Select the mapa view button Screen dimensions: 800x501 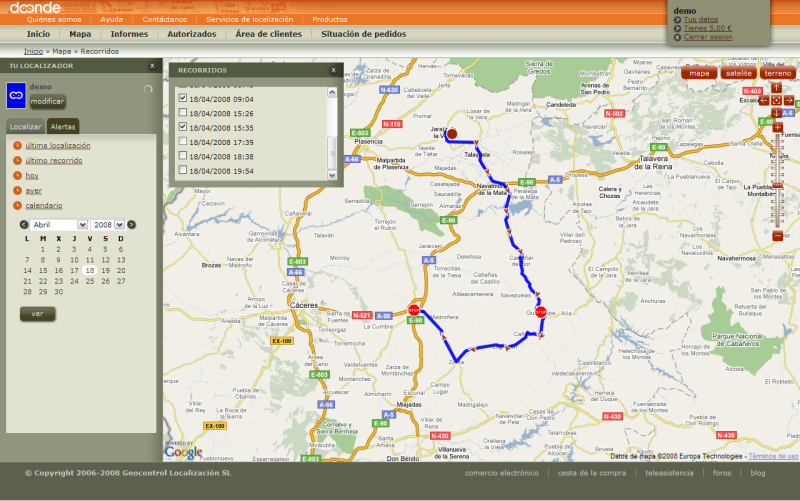(699, 73)
